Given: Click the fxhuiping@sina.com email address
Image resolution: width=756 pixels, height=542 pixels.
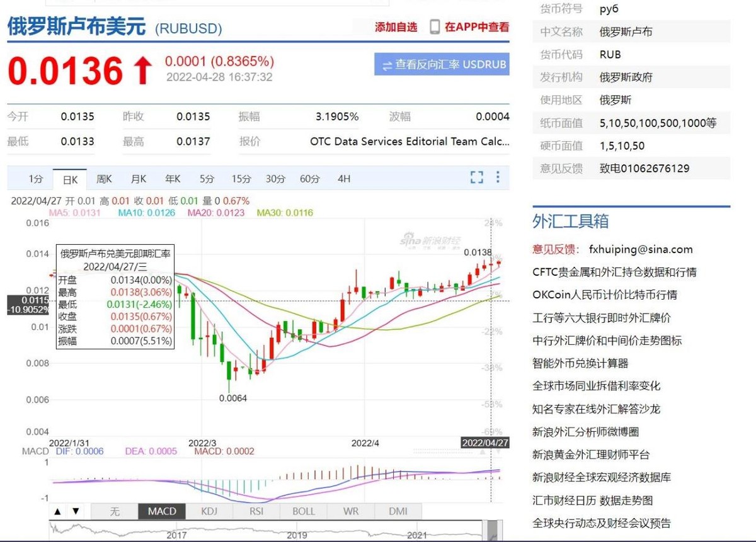Looking at the screenshot, I should [641, 249].
